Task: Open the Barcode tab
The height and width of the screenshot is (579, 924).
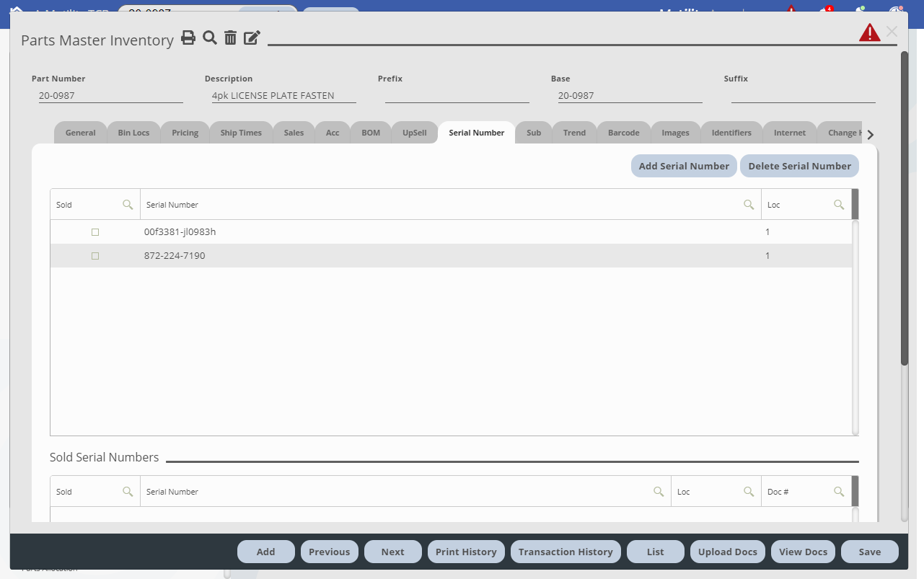Action: click(x=622, y=132)
